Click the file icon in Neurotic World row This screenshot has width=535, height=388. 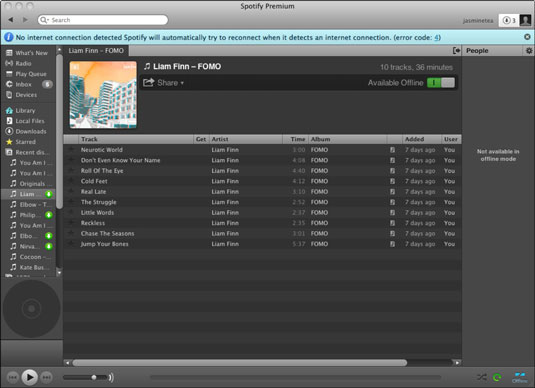click(x=393, y=150)
